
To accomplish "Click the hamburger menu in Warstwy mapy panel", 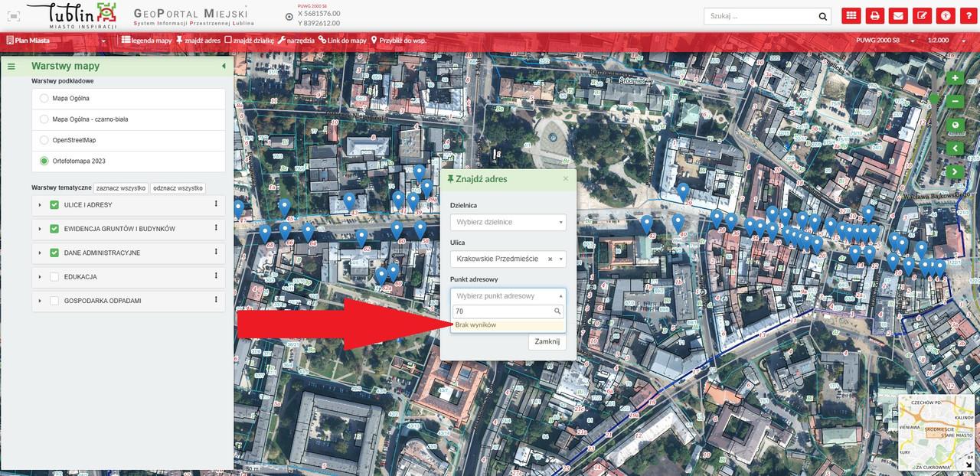I will (11, 67).
